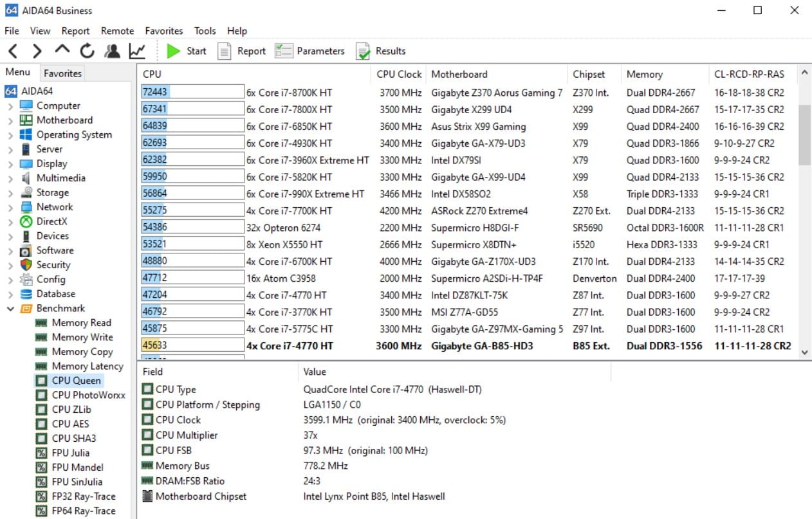Select the 32x Opteron 6274 result row
The image size is (812, 519).
468,228
